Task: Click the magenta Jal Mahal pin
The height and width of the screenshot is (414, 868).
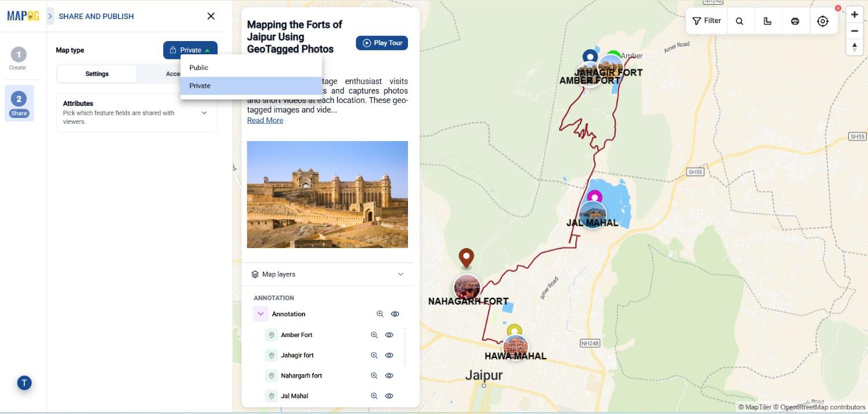Action: [x=595, y=196]
